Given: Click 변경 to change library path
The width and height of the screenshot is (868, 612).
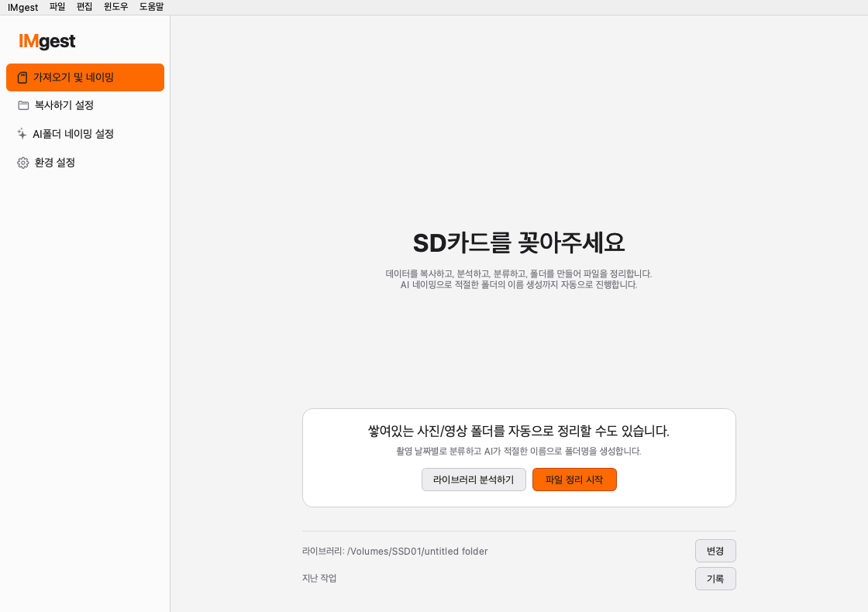Looking at the screenshot, I should click(x=715, y=551).
